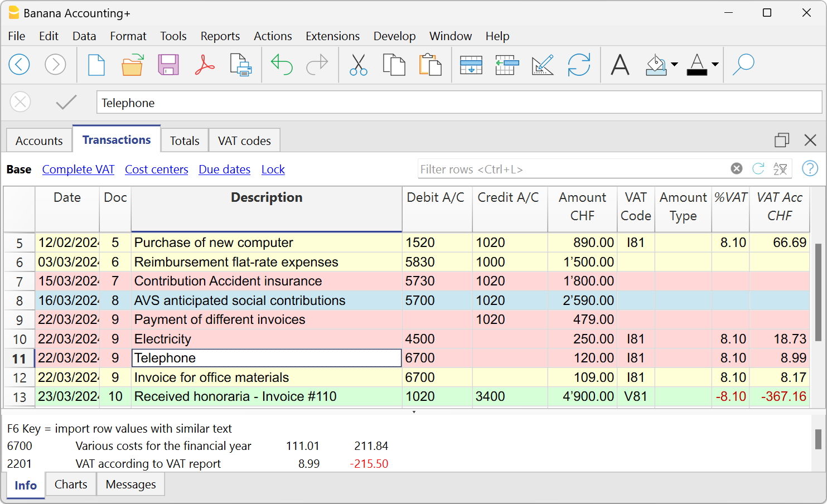This screenshot has height=504, width=827.
Task: Recalculate the accounting with circular arrows icon
Action: tap(580, 65)
